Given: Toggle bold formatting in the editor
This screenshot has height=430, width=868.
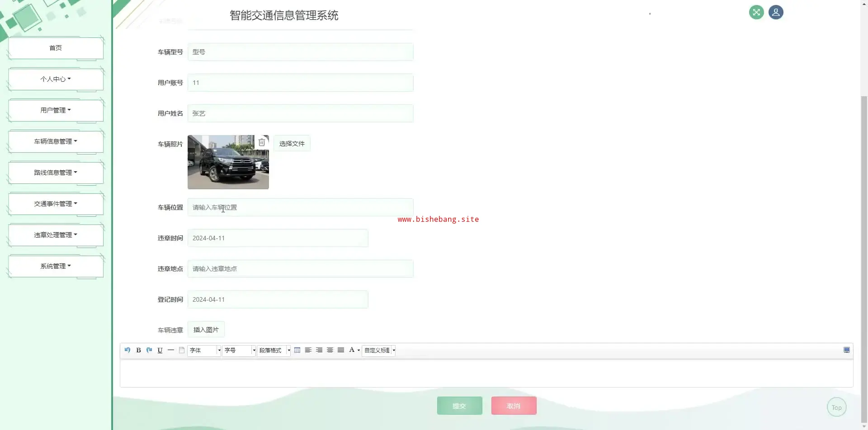Looking at the screenshot, I should tap(138, 350).
